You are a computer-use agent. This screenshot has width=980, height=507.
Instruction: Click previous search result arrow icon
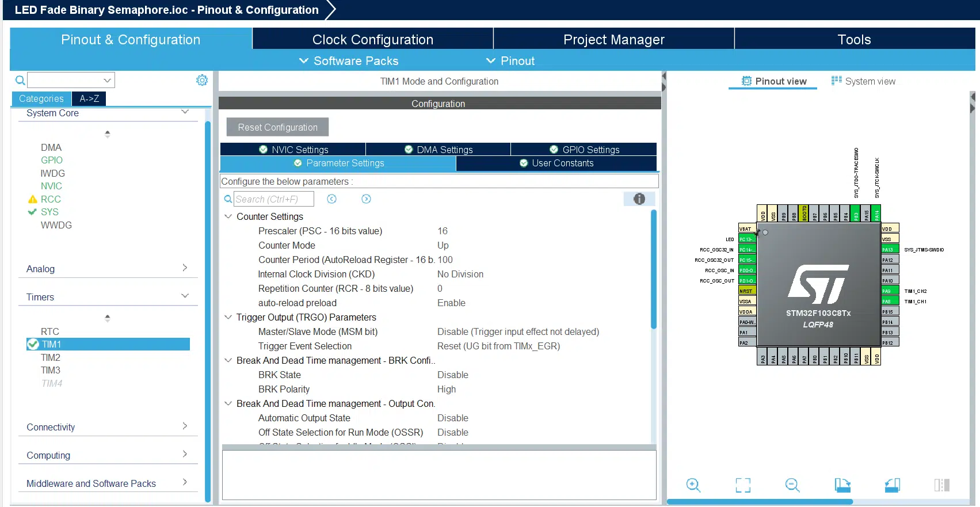pyautogui.click(x=331, y=199)
